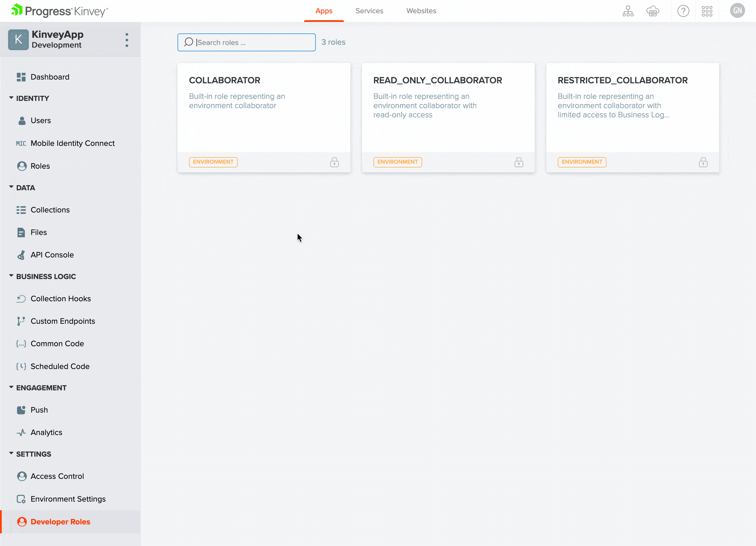
Task: Switch to the Websites tab
Action: (421, 11)
